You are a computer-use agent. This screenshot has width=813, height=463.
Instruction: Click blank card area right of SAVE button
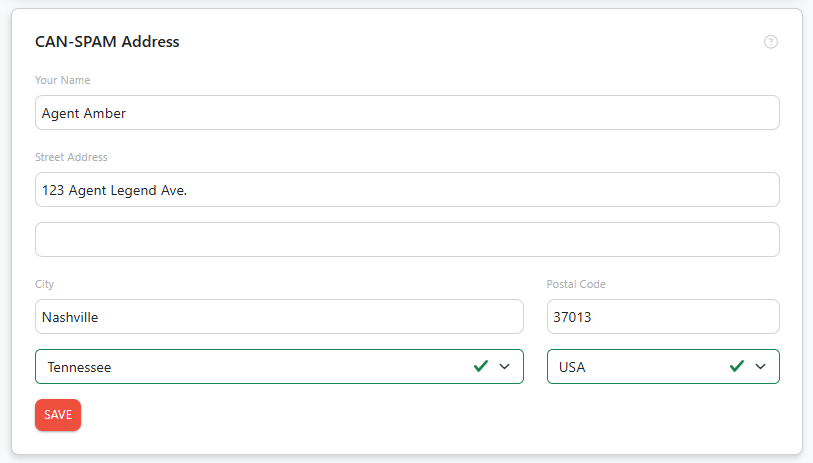pyautogui.click(x=415, y=415)
